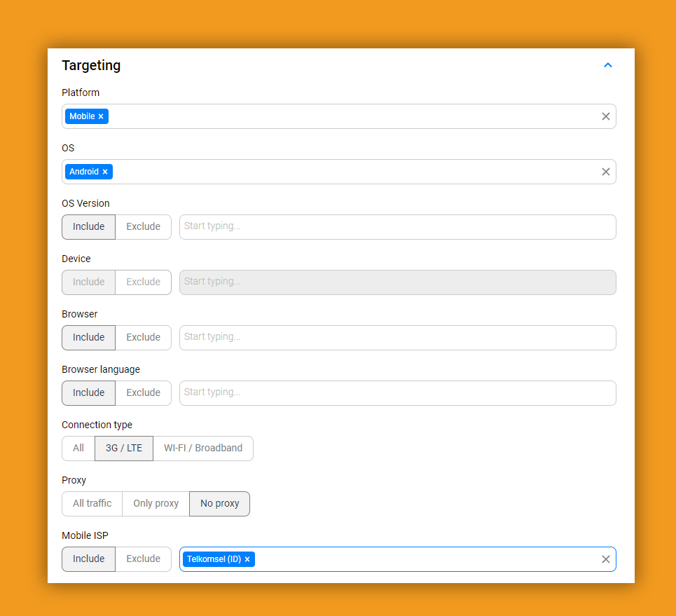Choose 3G / LTE connection type
676x616 pixels.
(124, 449)
